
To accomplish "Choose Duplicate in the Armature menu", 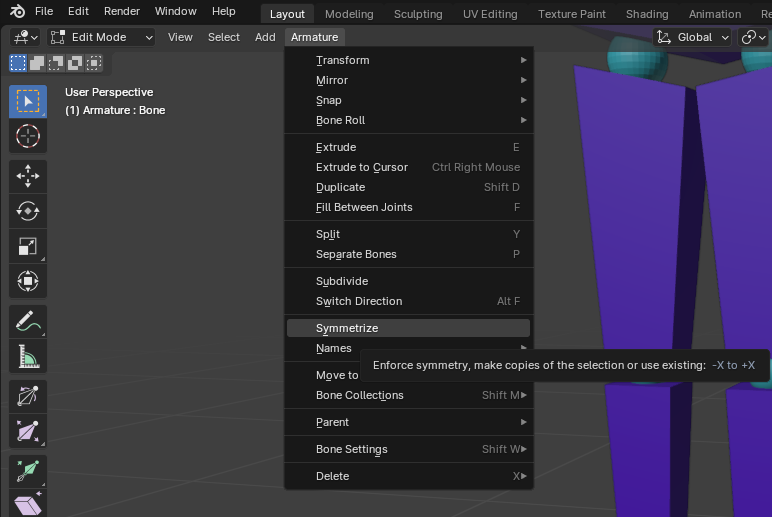I will point(409,188).
